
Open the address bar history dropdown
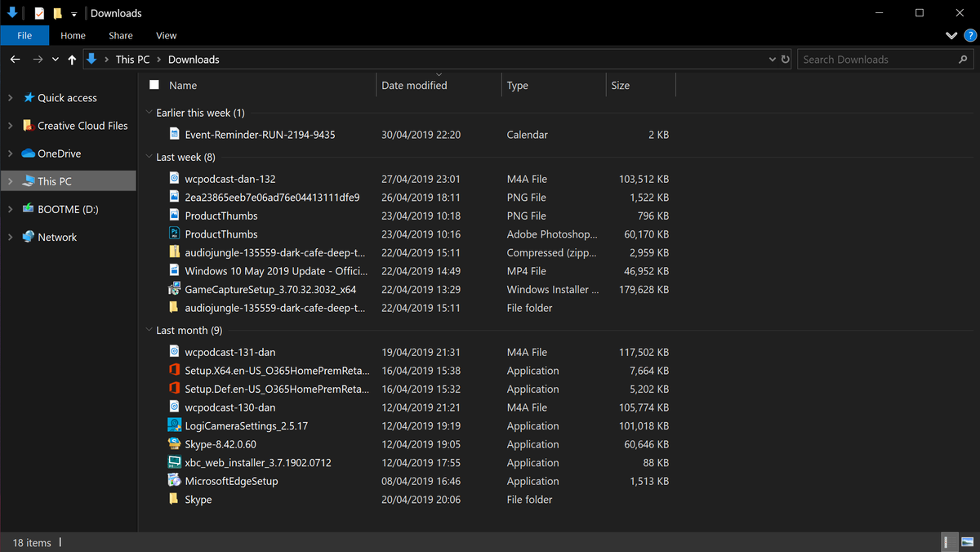773,60
